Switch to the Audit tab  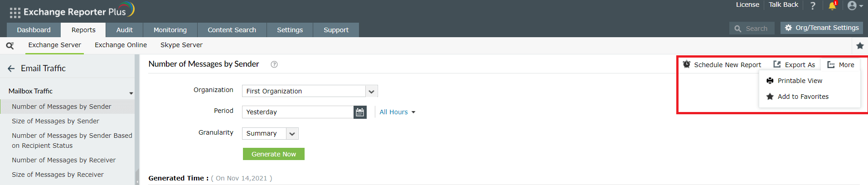pos(124,30)
